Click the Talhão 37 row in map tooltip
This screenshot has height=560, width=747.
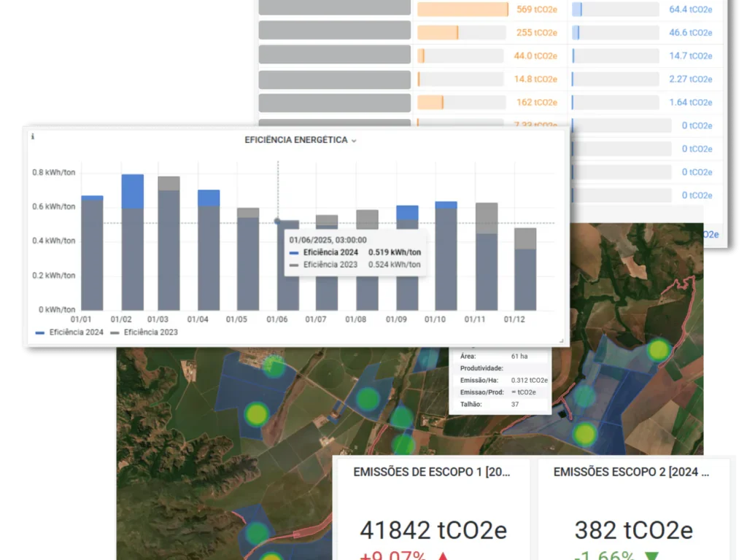(498, 404)
